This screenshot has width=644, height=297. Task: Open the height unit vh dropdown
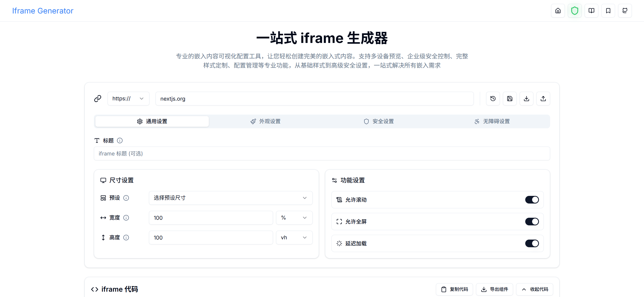point(294,238)
